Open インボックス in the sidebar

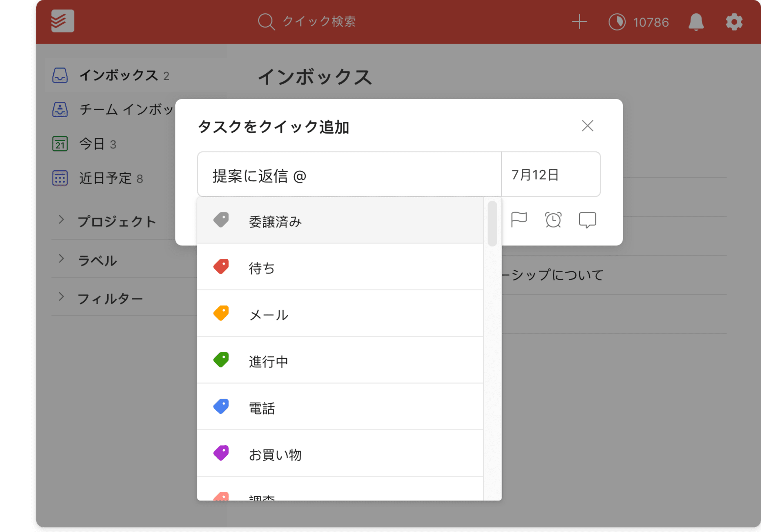click(135, 76)
